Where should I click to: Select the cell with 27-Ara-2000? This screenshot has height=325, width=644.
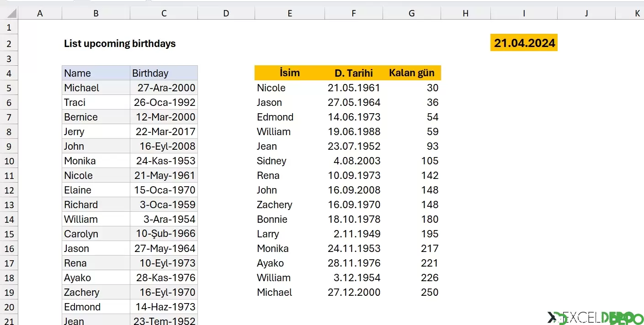coord(164,88)
